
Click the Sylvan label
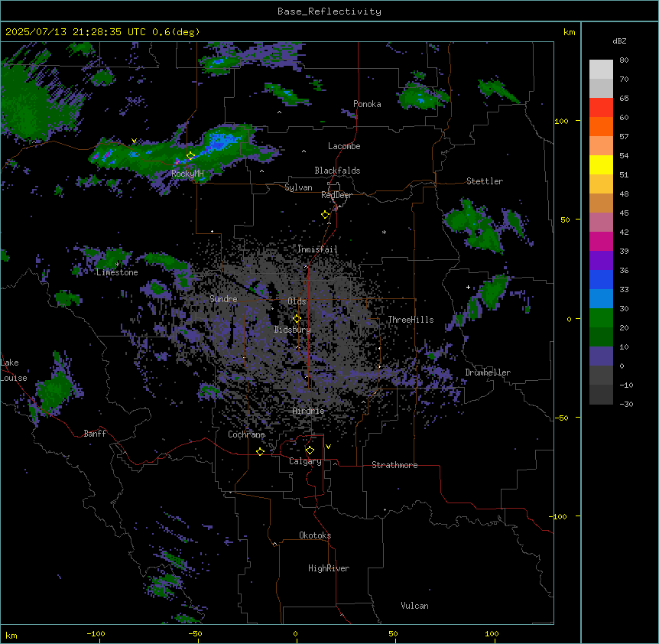[x=298, y=187]
